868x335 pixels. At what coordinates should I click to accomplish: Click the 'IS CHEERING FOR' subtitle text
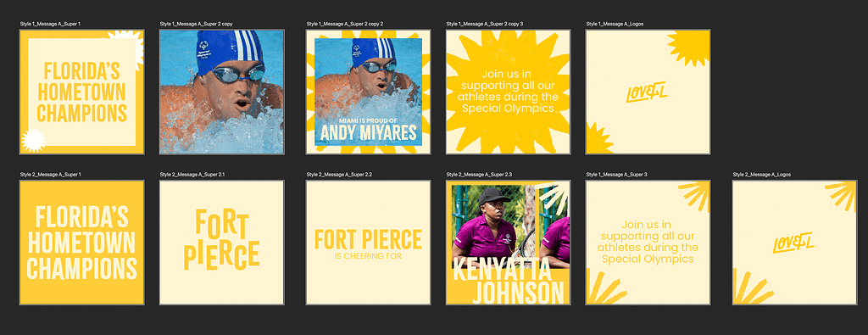click(368, 256)
